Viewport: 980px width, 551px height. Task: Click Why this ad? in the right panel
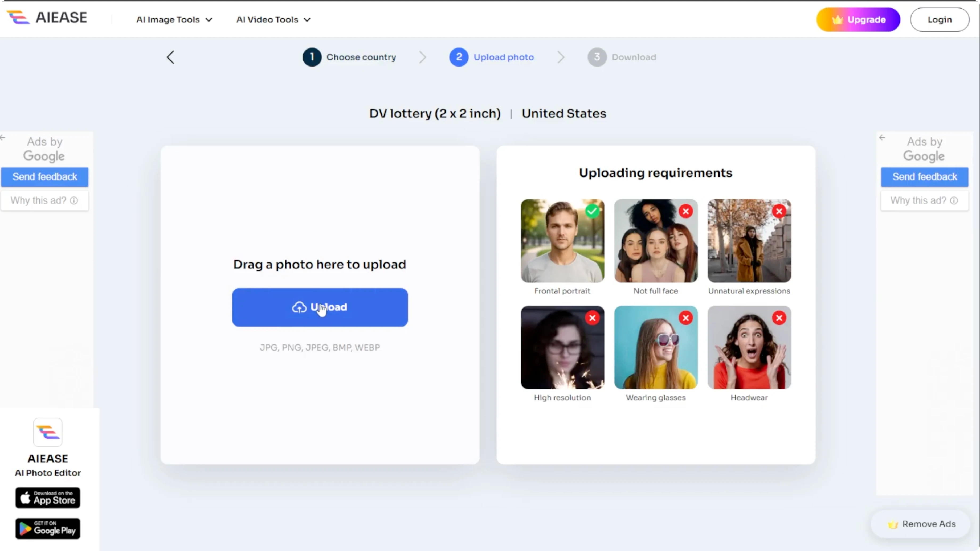(924, 200)
